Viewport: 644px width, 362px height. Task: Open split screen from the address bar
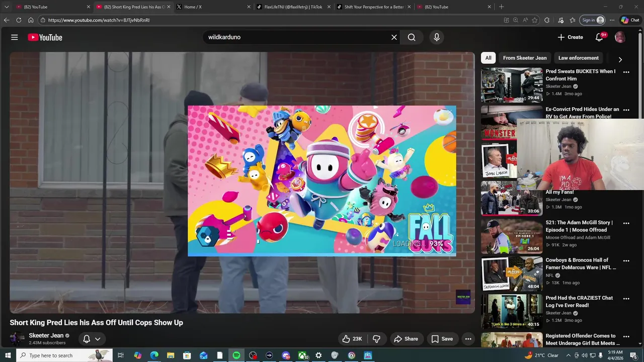pyautogui.click(x=506, y=20)
